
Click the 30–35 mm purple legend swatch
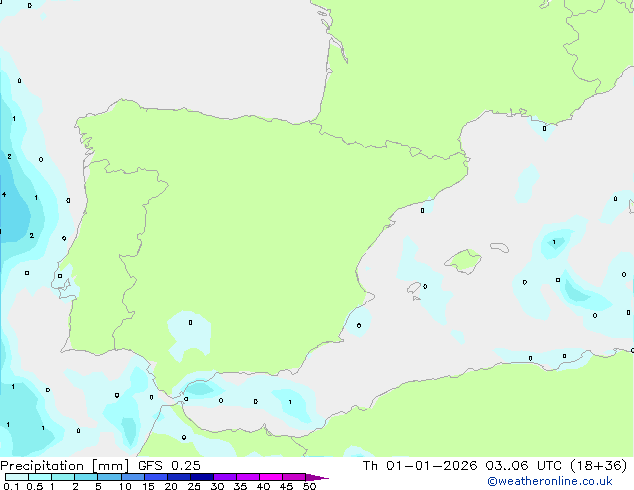coord(225,477)
